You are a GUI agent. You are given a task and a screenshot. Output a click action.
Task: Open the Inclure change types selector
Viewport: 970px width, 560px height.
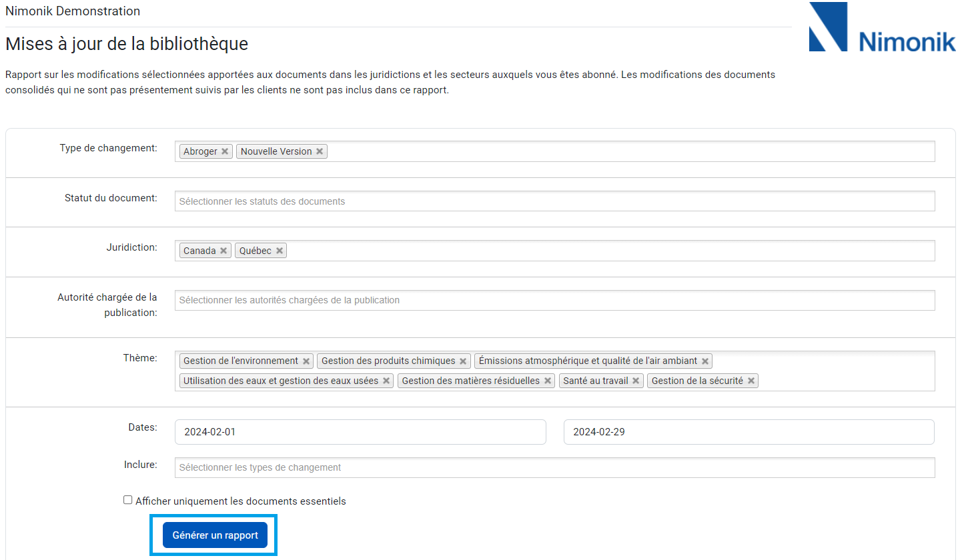pos(554,467)
